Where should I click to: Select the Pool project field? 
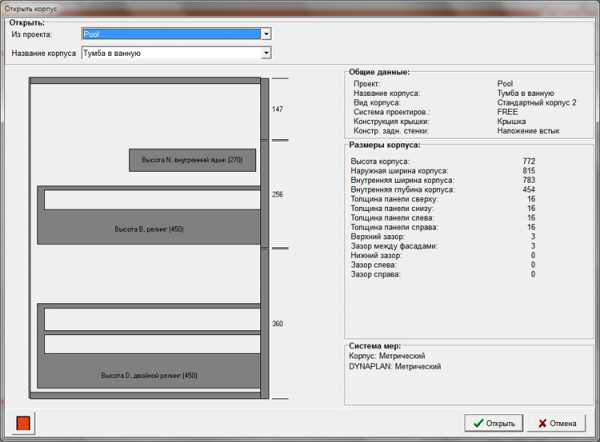(x=170, y=34)
